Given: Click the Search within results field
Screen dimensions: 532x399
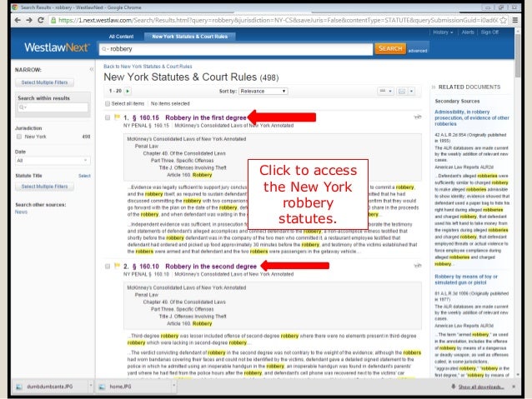Looking at the screenshot, I should [53, 107].
